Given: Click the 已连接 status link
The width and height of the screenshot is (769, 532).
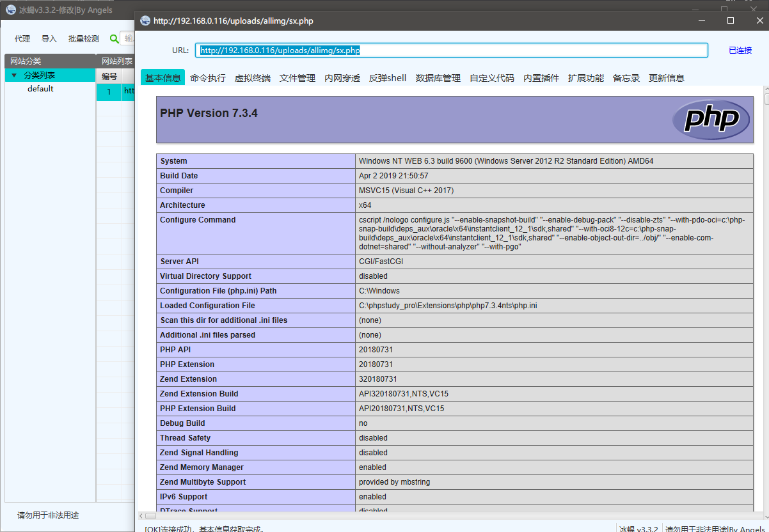Looking at the screenshot, I should [740, 50].
